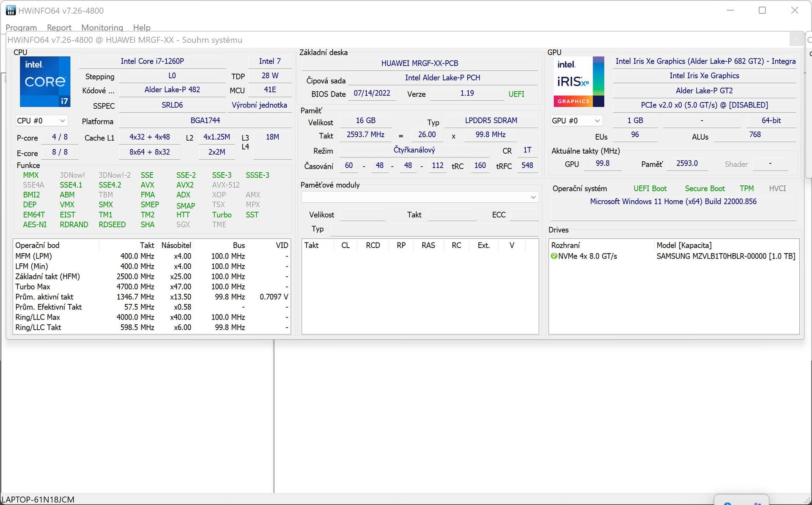
Task: Select the SAMSUNG MZVLB1T0HBLR drive entry
Action: click(x=725, y=256)
